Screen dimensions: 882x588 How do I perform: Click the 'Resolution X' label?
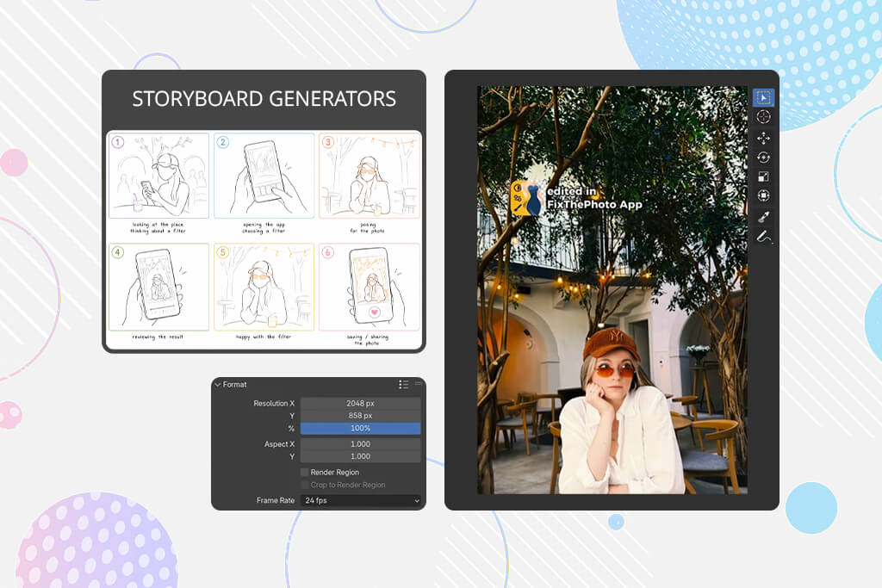pyautogui.click(x=274, y=403)
